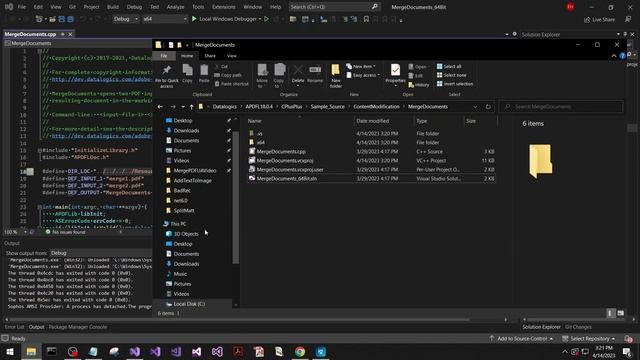Open the Debug configuration dropdown
The height and width of the screenshot is (360, 640).
click(x=126, y=19)
